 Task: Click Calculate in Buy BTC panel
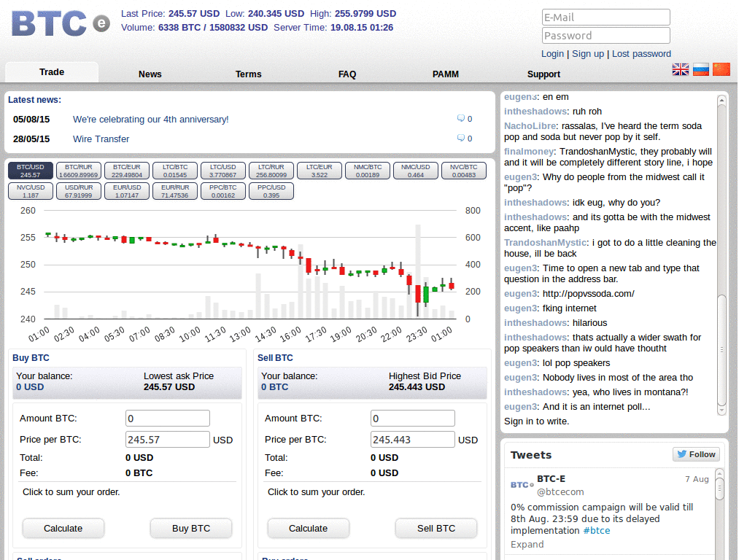click(63, 529)
